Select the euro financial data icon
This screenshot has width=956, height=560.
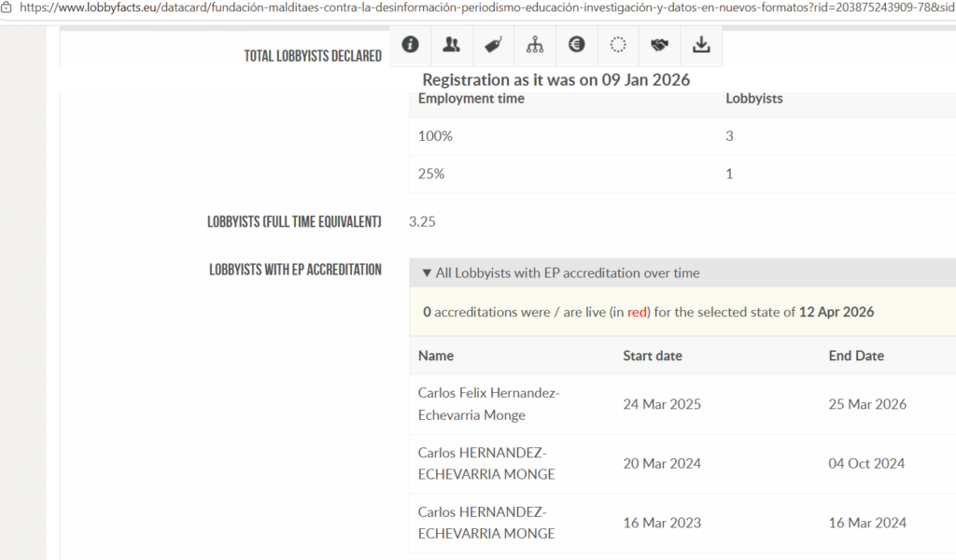576,45
